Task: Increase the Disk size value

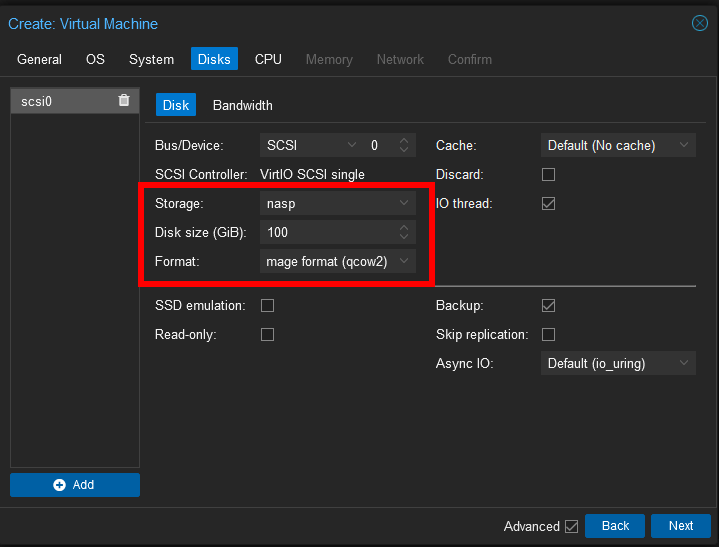Action: [404, 227]
